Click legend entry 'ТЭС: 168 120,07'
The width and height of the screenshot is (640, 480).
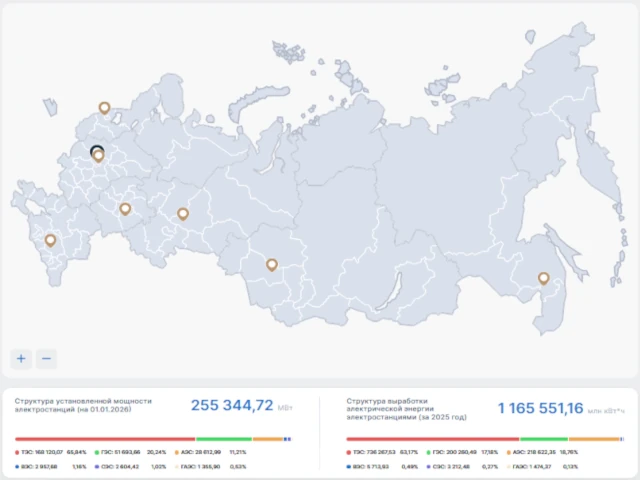pyautogui.click(x=39, y=452)
